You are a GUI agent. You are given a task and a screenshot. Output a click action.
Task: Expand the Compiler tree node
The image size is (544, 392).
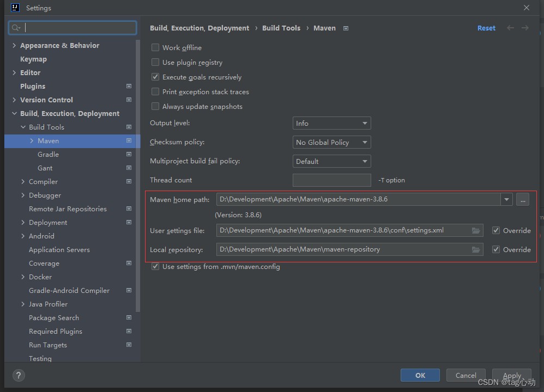point(23,182)
